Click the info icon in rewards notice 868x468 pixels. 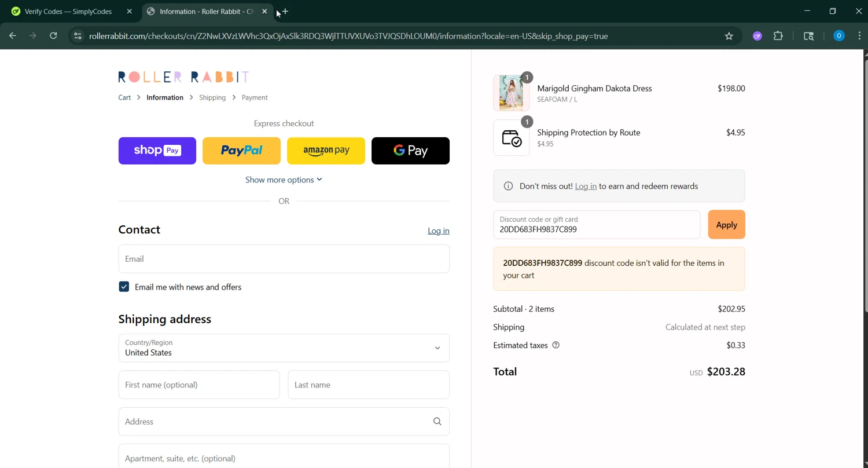[508, 186]
